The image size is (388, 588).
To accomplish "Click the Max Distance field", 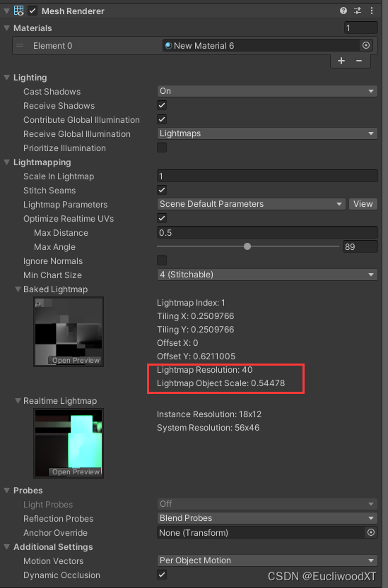I will (x=267, y=232).
